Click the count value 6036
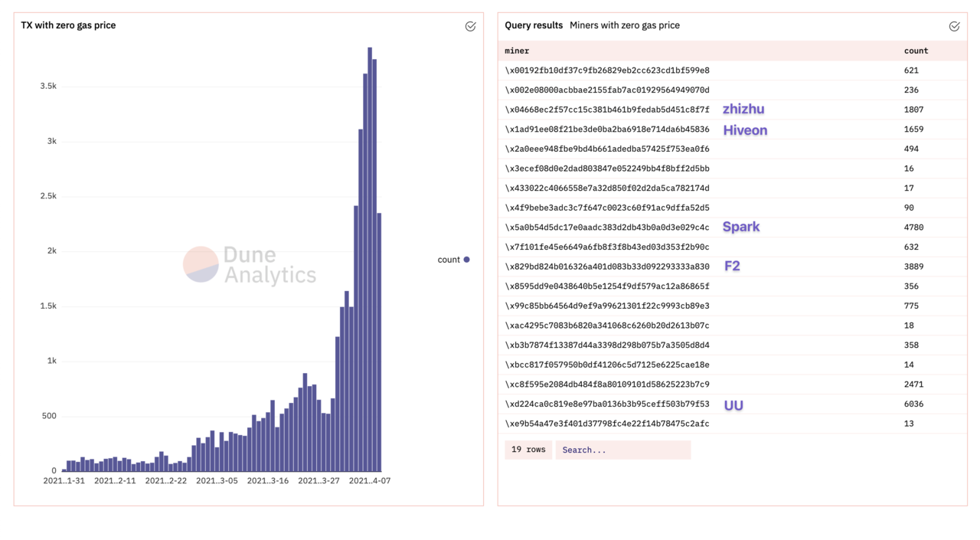The height and width of the screenshot is (540, 980). 913,404
